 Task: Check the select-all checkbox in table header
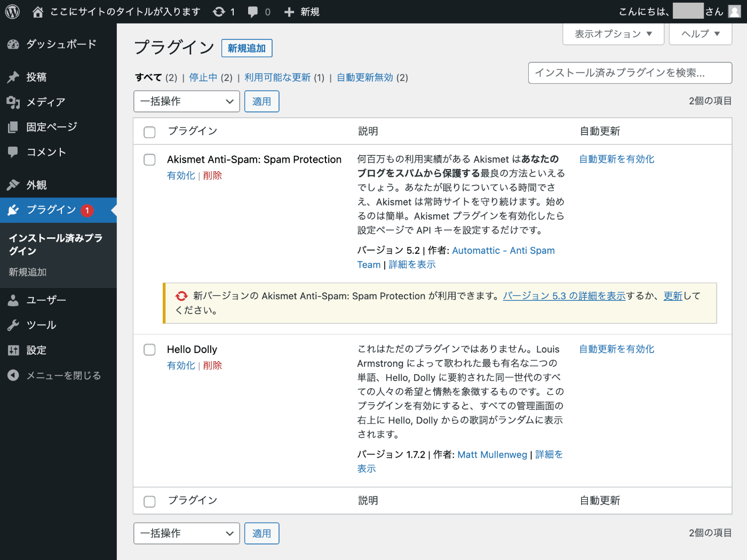click(149, 132)
